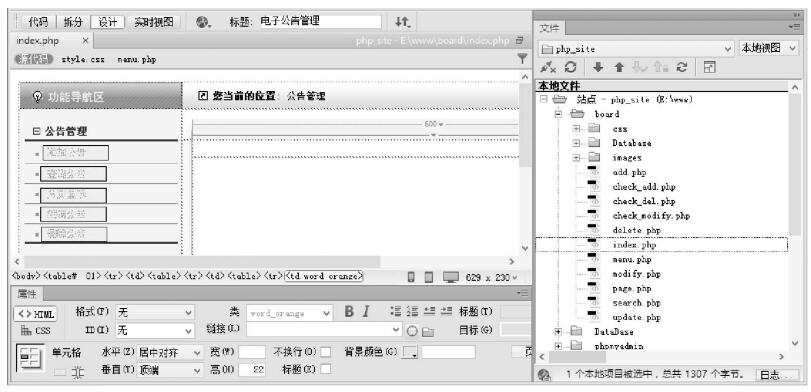
Task: Click the synchronize files icon
Action: click(x=682, y=68)
